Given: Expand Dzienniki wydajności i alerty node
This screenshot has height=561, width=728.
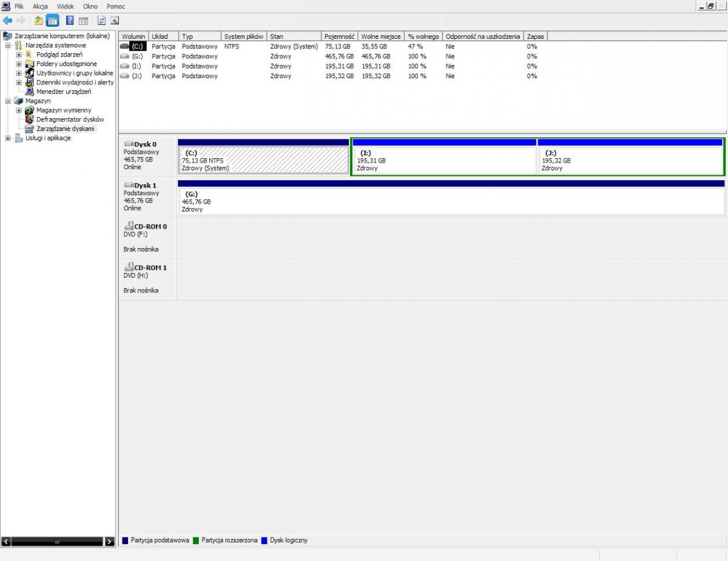Looking at the screenshot, I should click(19, 82).
